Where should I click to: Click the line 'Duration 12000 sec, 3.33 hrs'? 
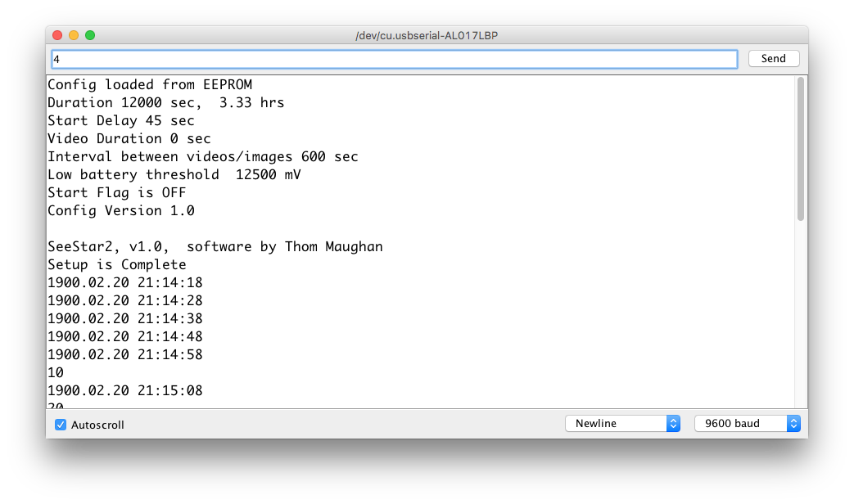(x=165, y=103)
